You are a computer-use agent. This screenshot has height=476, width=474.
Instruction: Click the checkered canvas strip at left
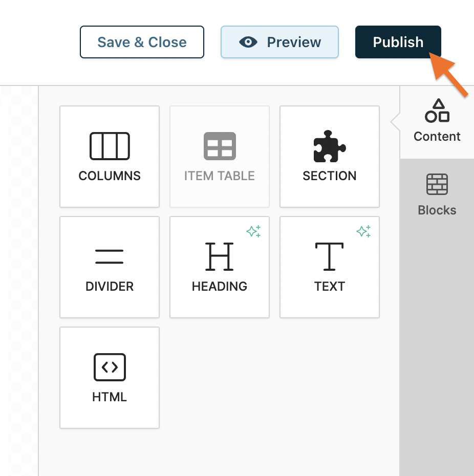tap(19, 282)
